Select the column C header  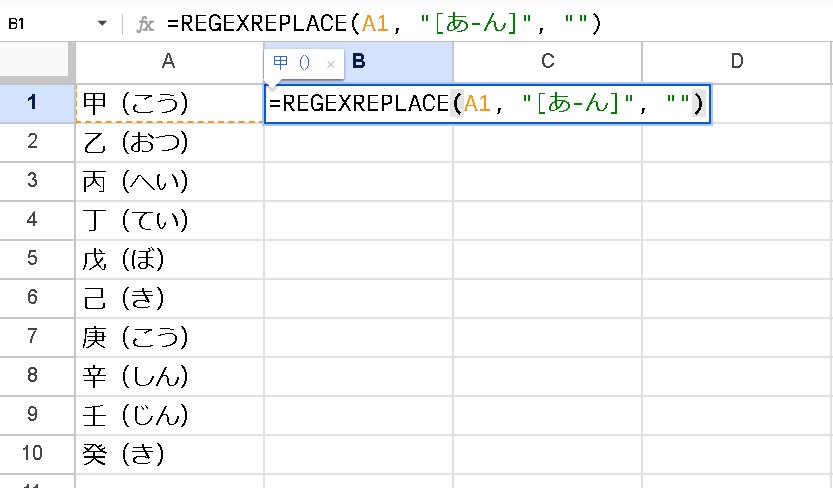pos(547,62)
